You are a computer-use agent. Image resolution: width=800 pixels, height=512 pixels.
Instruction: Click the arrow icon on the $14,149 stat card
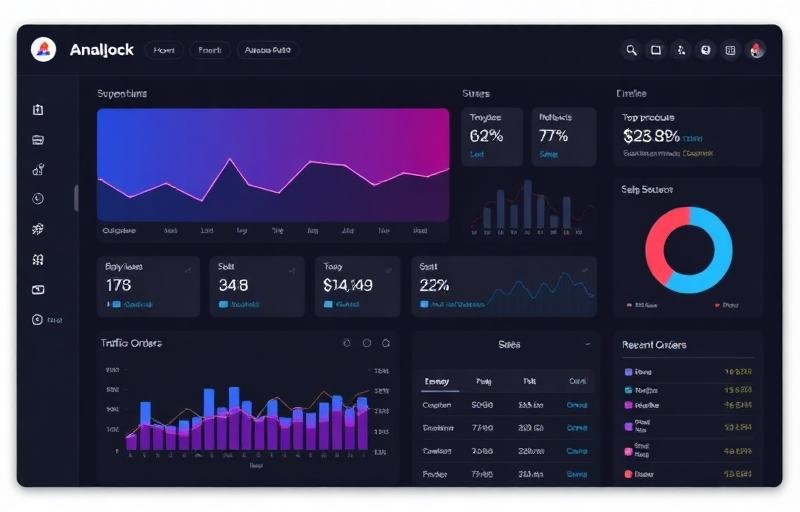click(x=389, y=270)
